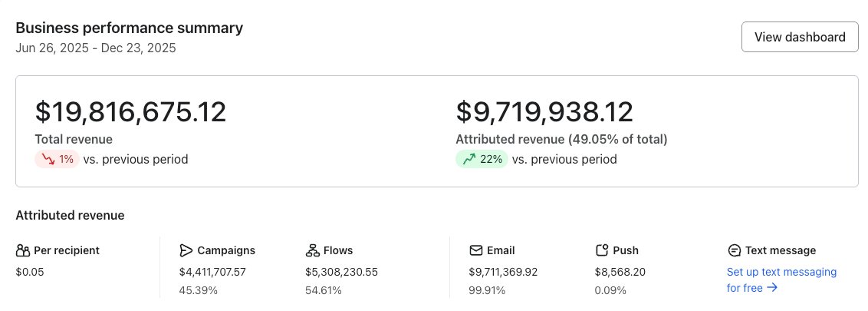Click the green upward trend arrow icon
Viewport: 868px width, 311px height.
[469, 160]
